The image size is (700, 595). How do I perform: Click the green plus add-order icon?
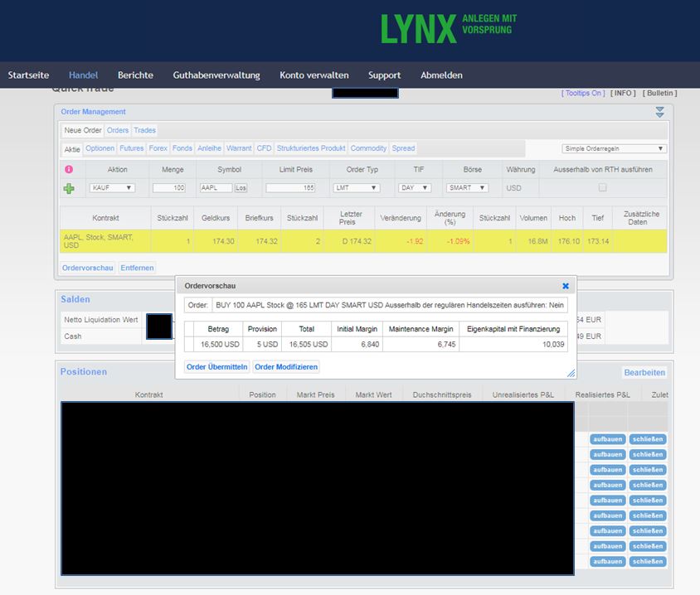pos(69,189)
